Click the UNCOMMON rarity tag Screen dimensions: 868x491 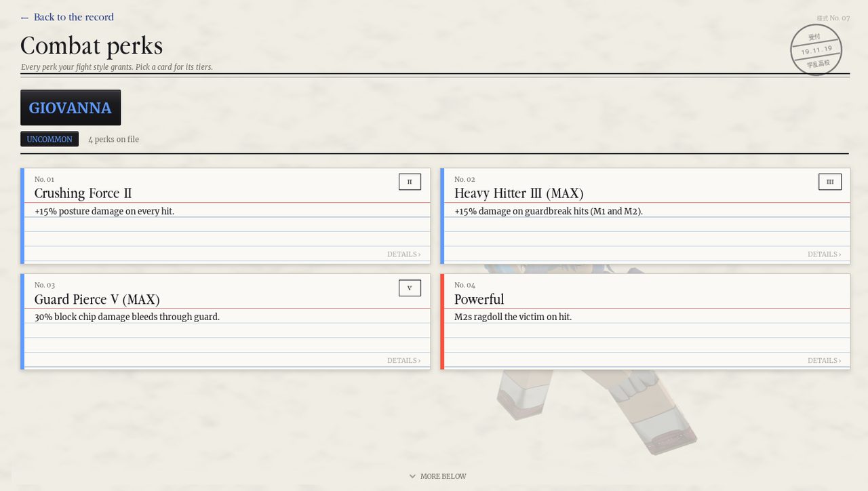(x=50, y=139)
